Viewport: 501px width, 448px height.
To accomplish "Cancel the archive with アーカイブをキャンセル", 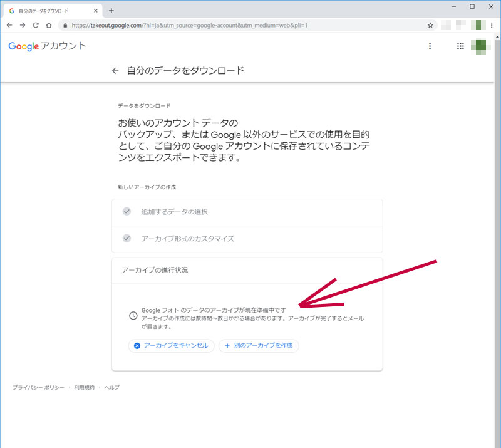I will click(x=171, y=346).
